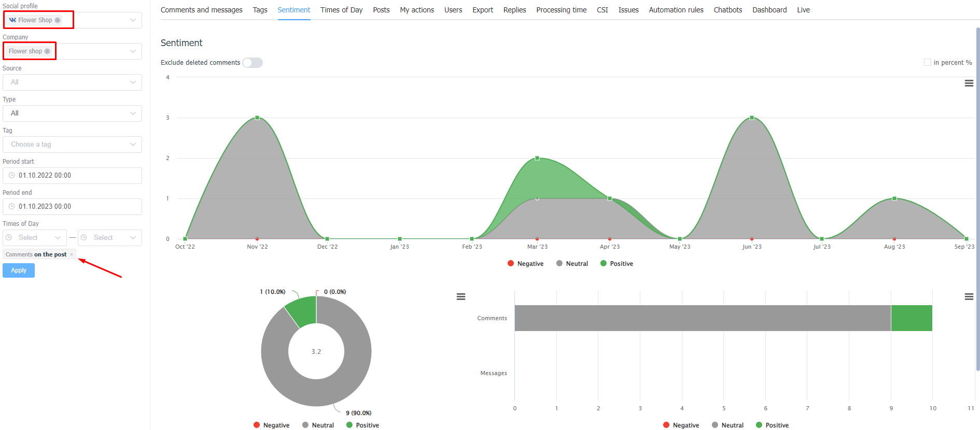Open the Replies tab
Screen dimensions: 980x430
tap(514, 10)
